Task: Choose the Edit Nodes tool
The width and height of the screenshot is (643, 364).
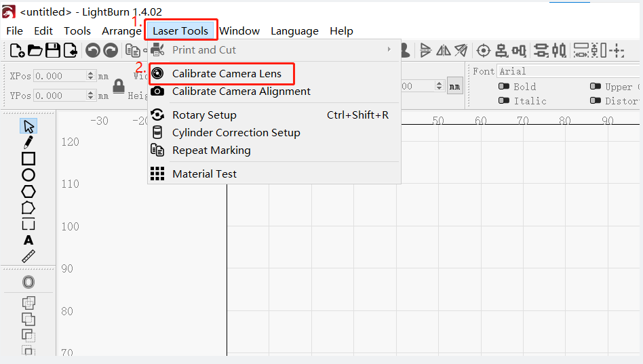Action: click(x=28, y=208)
